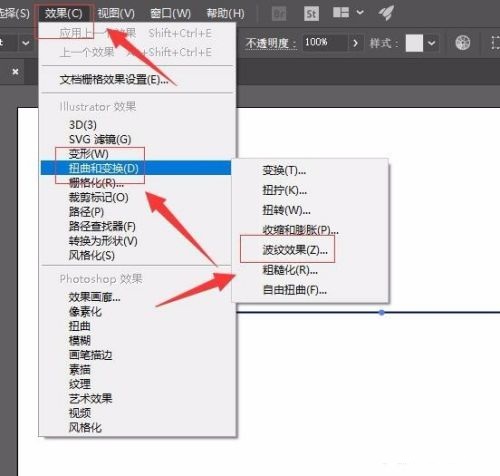Select 扭曲和变换(D) menu item
The height and width of the screenshot is (476, 500).
136,168
